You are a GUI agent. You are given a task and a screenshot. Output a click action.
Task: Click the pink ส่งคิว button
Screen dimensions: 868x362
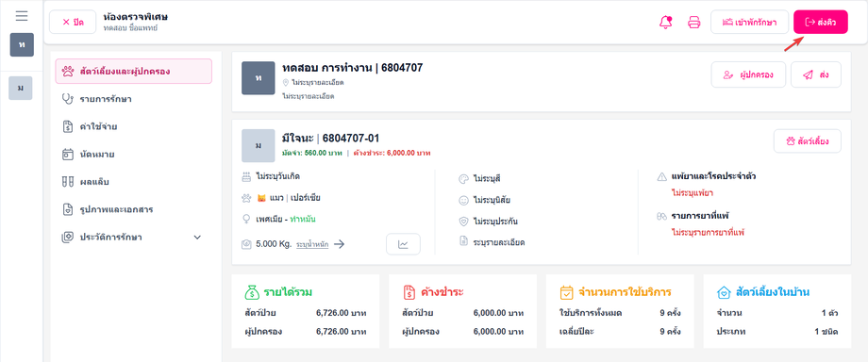pos(821,22)
